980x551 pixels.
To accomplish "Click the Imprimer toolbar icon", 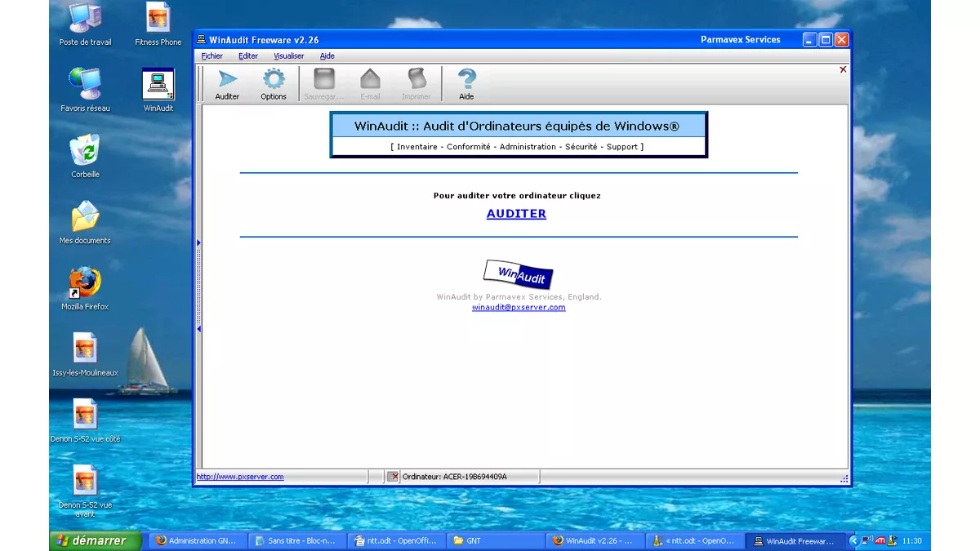I will [416, 84].
